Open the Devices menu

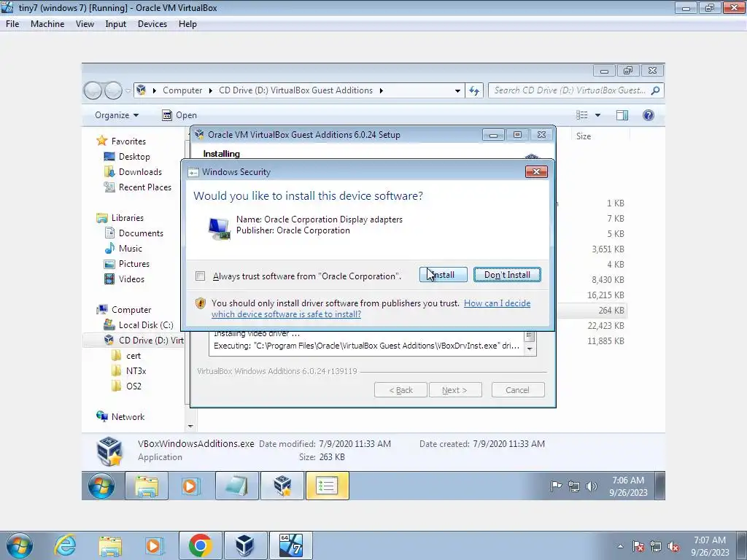click(152, 24)
